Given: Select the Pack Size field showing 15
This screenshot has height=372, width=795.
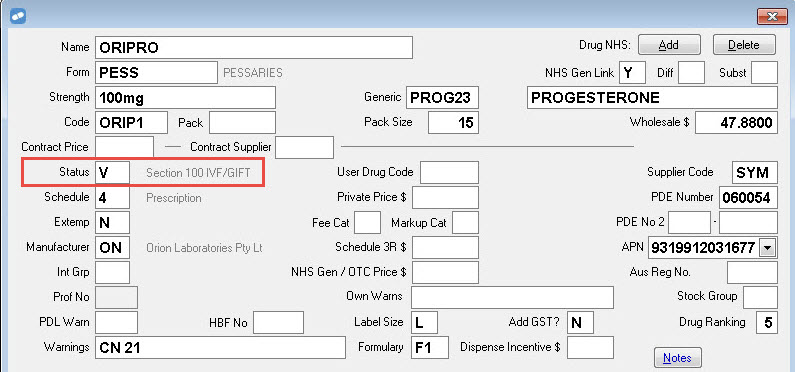Looking at the screenshot, I should tap(453, 123).
